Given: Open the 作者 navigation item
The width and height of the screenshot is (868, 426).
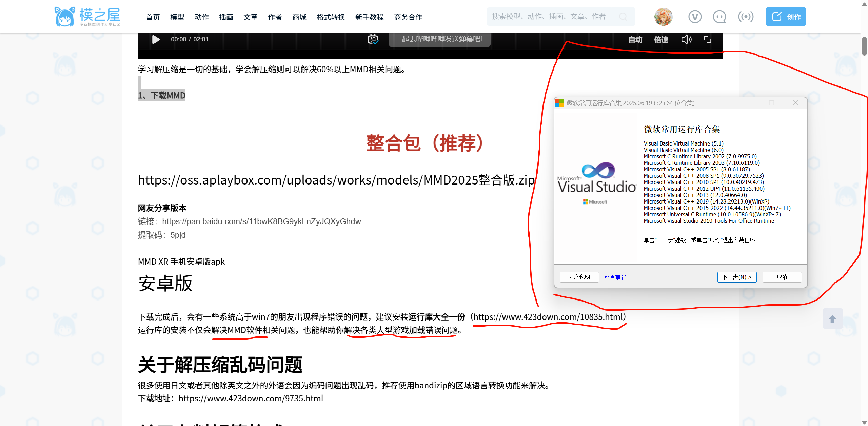Looking at the screenshot, I should tap(275, 17).
